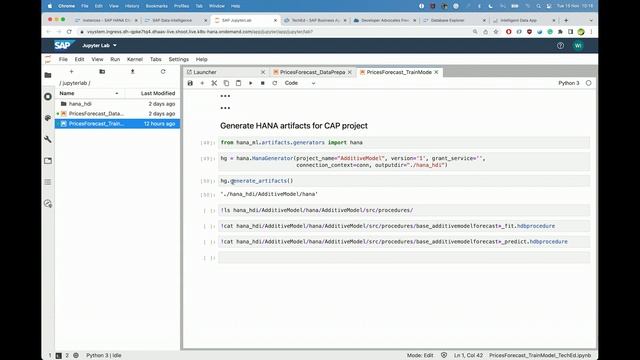This screenshot has width=640, height=360.
Task: Open PricesForecast_Data notebook in file list
Action: click(118, 113)
